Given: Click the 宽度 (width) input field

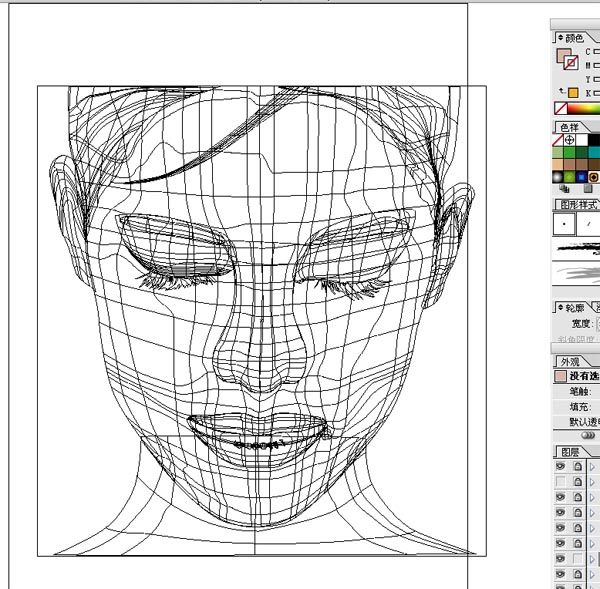Looking at the screenshot, I should [x=597, y=324].
